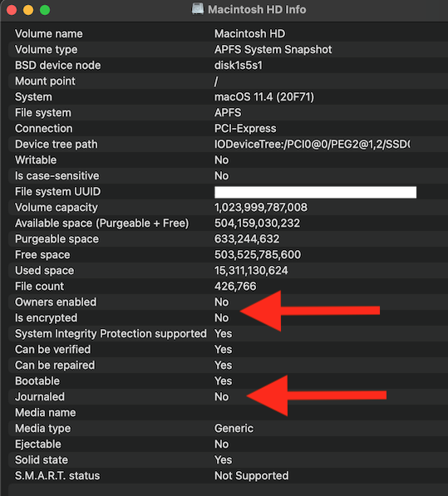Select the Volume capacity number
The width and height of the screenshot is (448, 496).
click(261, 208)
